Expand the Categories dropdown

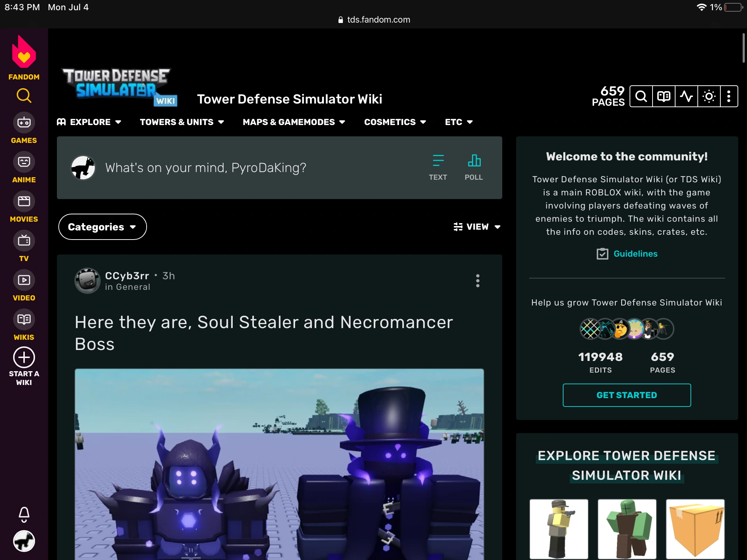point(102,227)
